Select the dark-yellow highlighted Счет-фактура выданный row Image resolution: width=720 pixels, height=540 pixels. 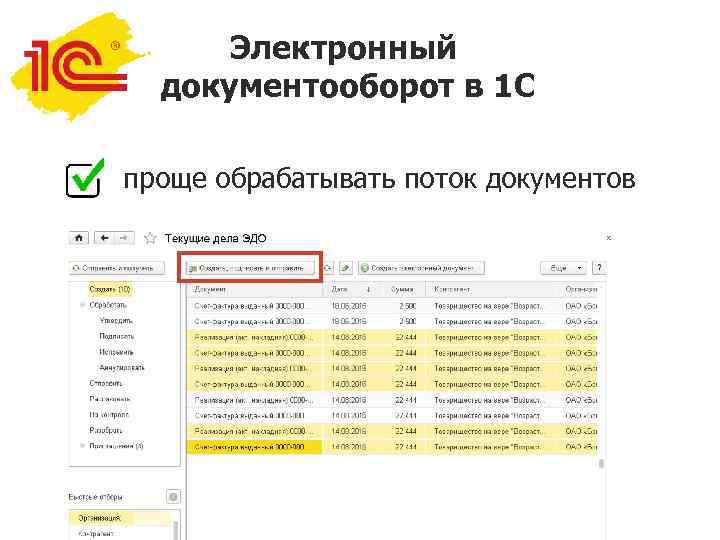[x=392, y=447]
